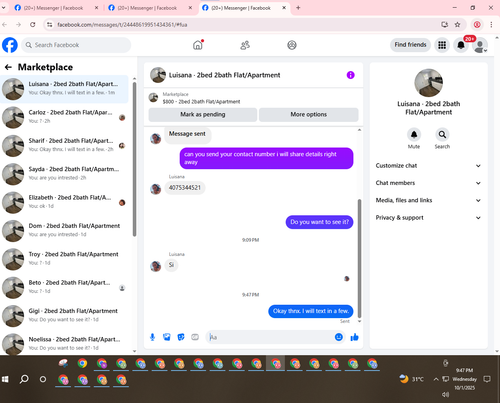
Task: Click the purple conversation info icon
Action: [x=350, y=75]
